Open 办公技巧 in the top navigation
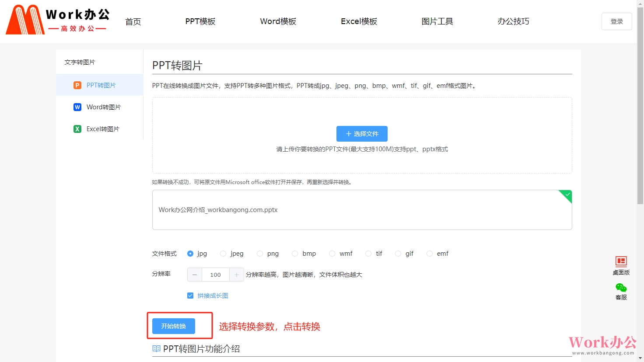This screenshot has width=644, height=362. pos(514,21)
